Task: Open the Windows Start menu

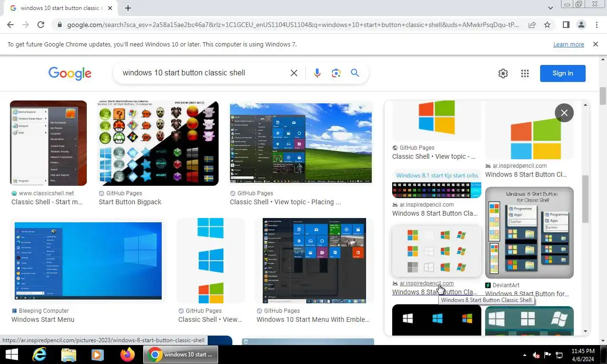Action: tap(11, 355)
